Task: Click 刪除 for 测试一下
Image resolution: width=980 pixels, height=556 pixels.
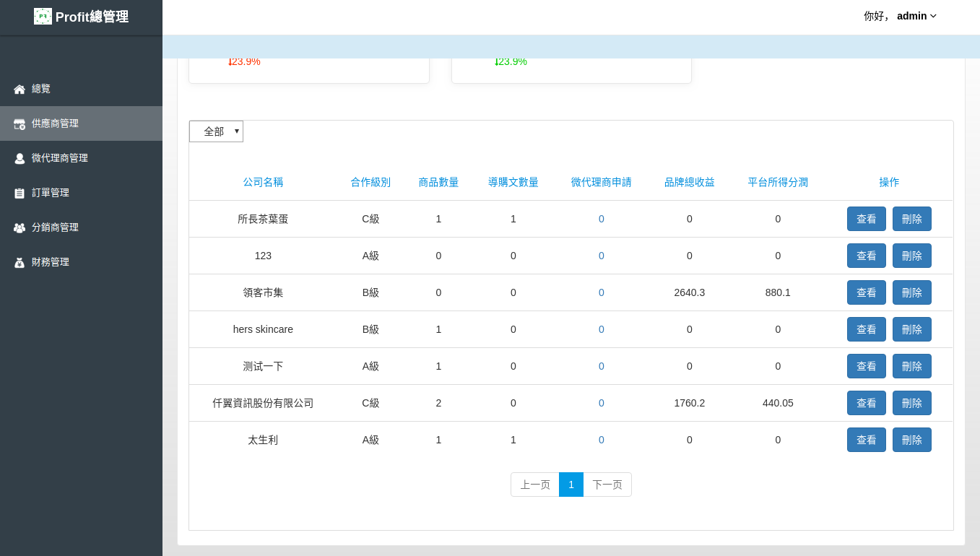Action: tap(912, 366)
